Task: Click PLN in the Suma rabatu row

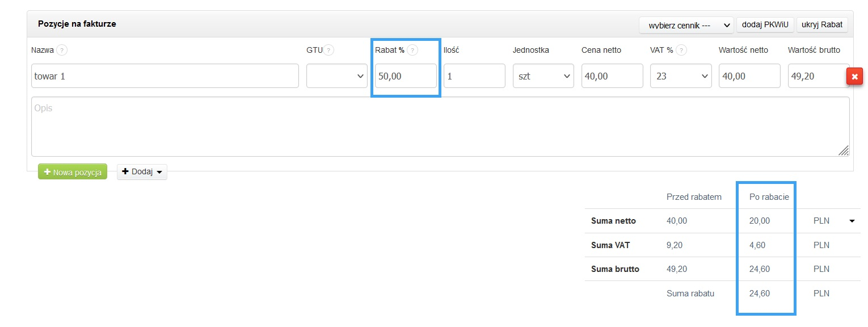Action: point(821,294)
